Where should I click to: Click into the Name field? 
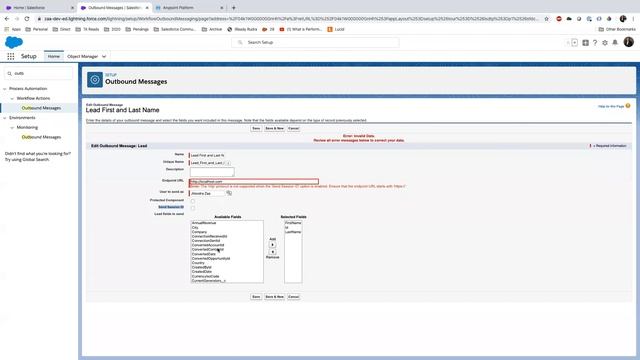[x=207, y=156]
